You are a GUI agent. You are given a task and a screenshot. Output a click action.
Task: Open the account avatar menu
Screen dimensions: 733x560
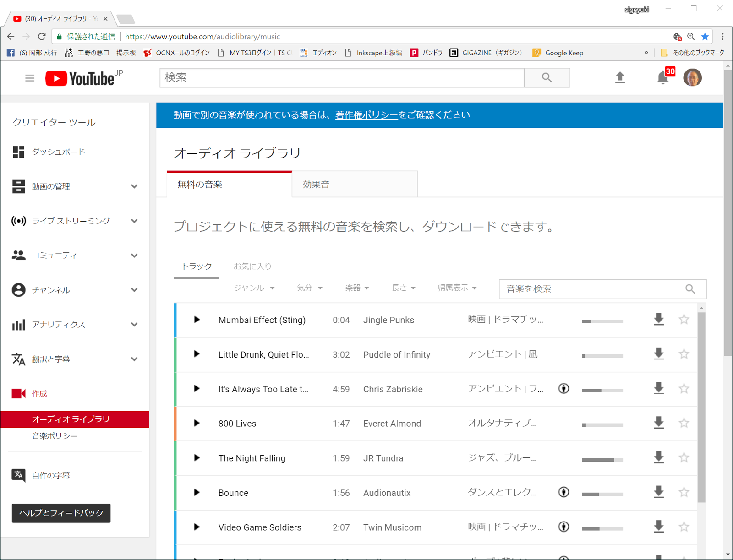click(x=692, y=77)
